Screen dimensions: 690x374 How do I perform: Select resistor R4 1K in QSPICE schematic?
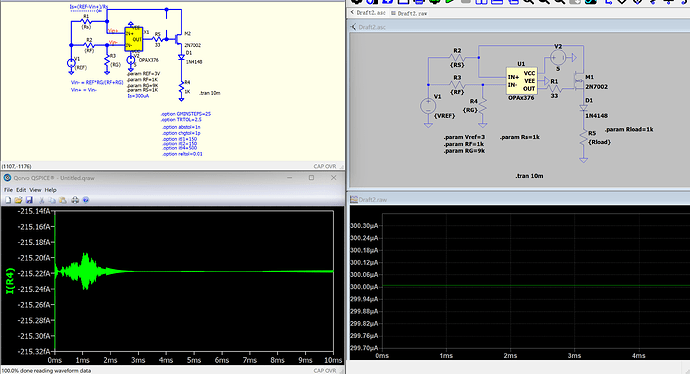[181, 88]
